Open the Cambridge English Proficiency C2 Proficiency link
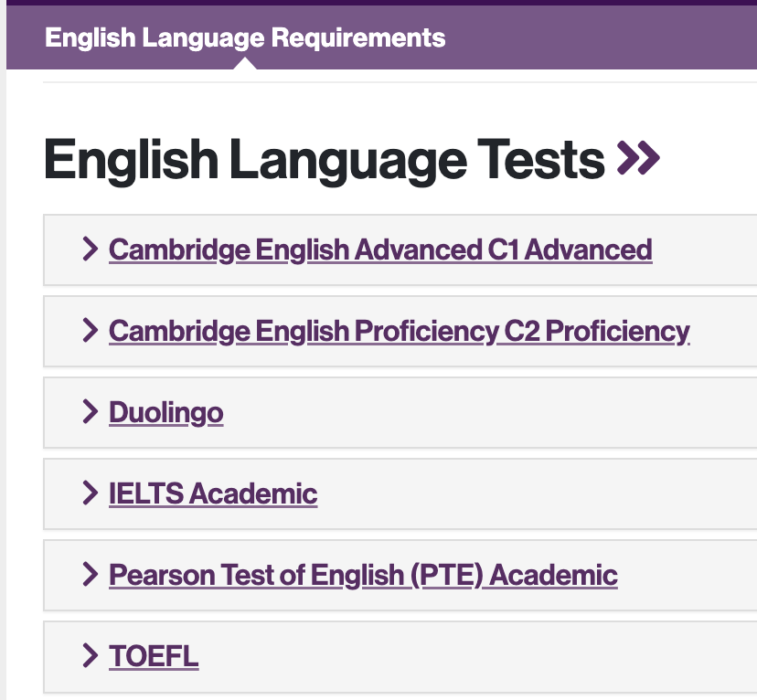This screenshot has height=700, width=757. (399, 331)
